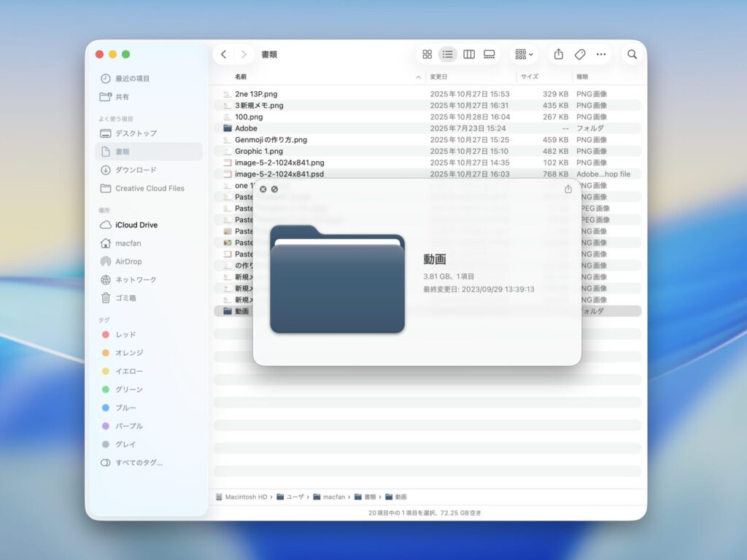This screenshot has width=747, height=560.
Task: Open the more actions (…) menu
Action: click(x=601, y=54)
